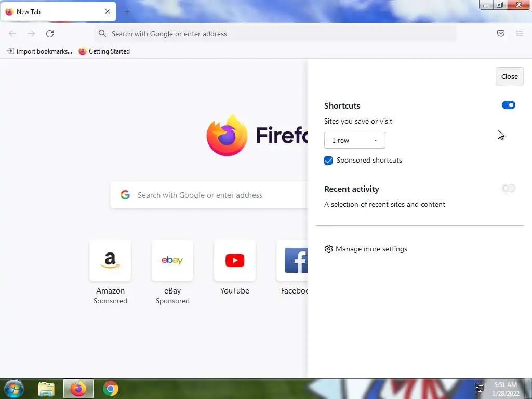Uncheck Sponsored shortcuts checkbox
Image resolution: width=532 pixels, height=399 pixels.
tap(328, 161)
